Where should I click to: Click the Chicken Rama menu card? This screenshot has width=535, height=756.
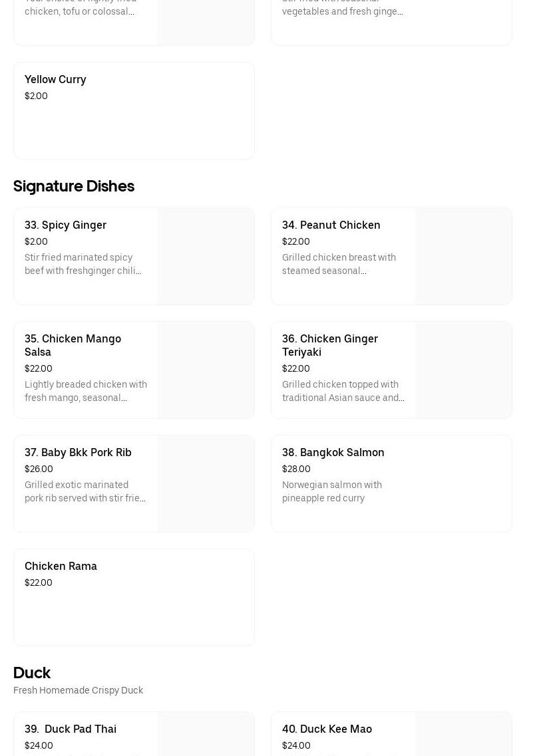point(133,596)
